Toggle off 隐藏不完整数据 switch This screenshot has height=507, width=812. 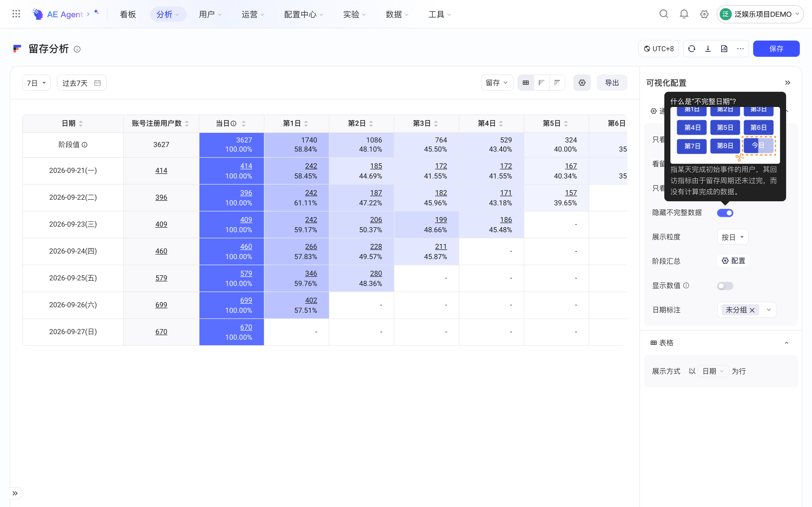[725, 213]
